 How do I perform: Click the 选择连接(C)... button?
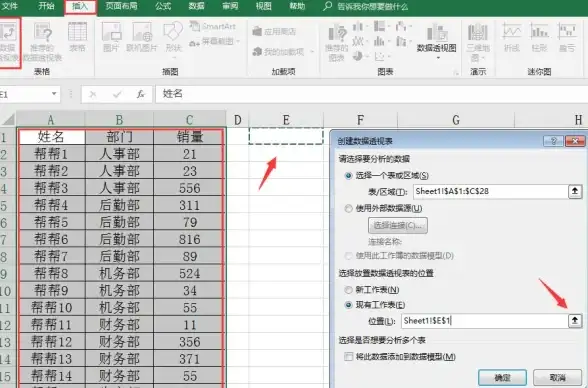[398, 225]
